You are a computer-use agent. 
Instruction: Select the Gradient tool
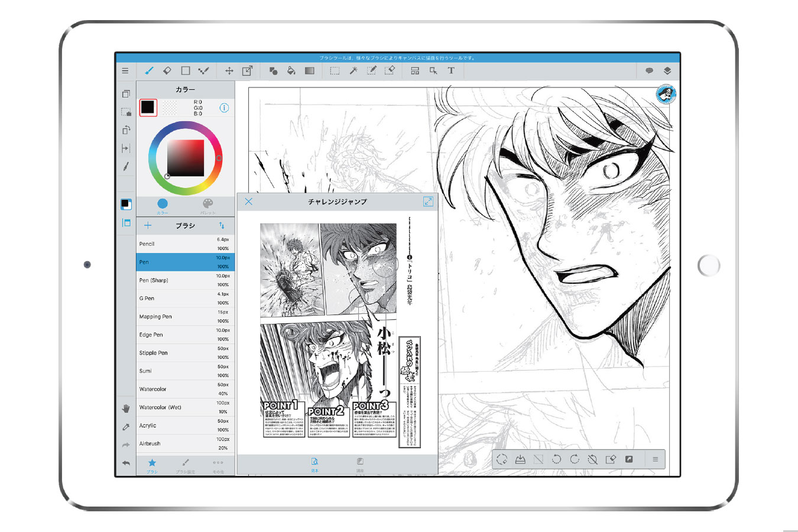point(310,70)
